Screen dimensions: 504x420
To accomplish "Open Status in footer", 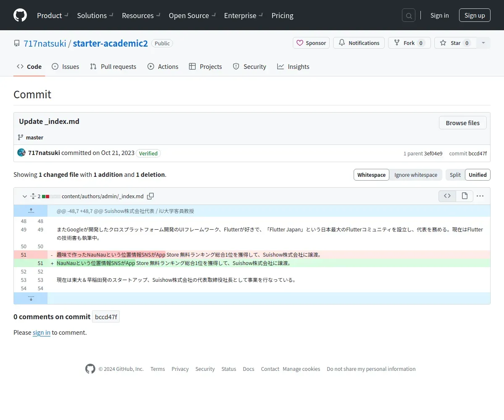I will tap(229, 369).
